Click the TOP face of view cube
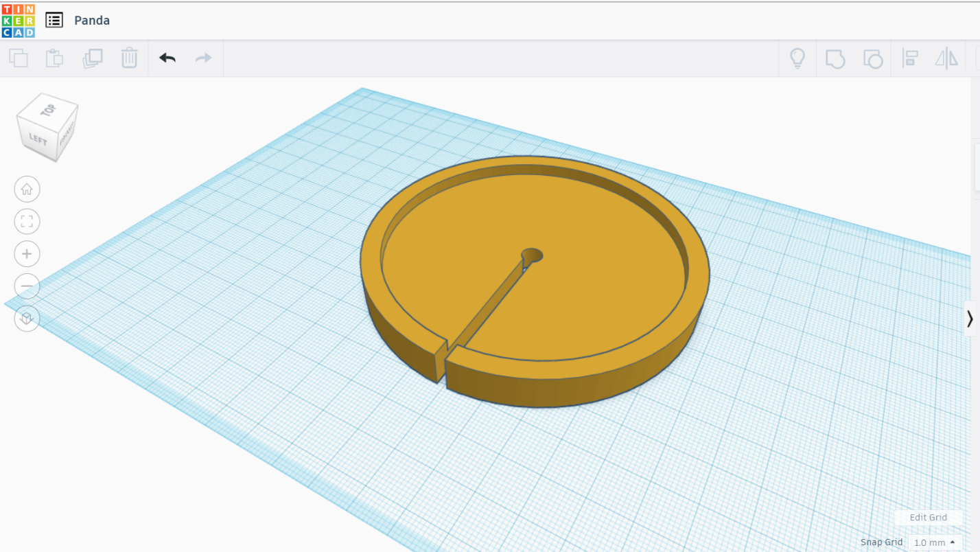Screen dimensions: 980x552 (x=48, y=110)
